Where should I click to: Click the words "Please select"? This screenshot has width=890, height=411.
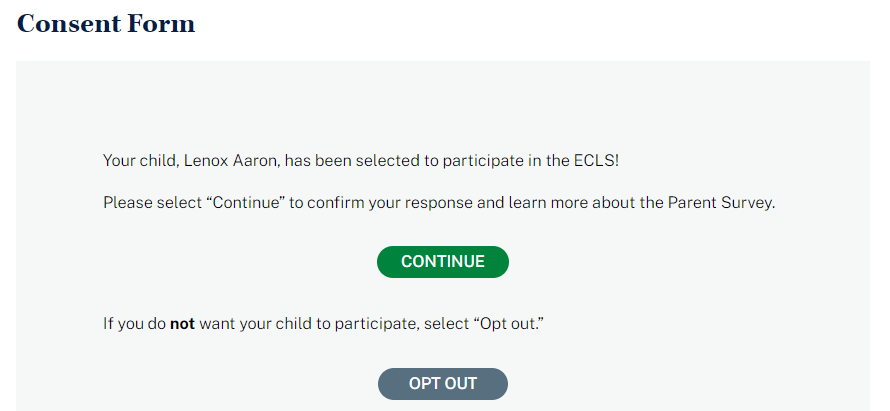point(146,203)
